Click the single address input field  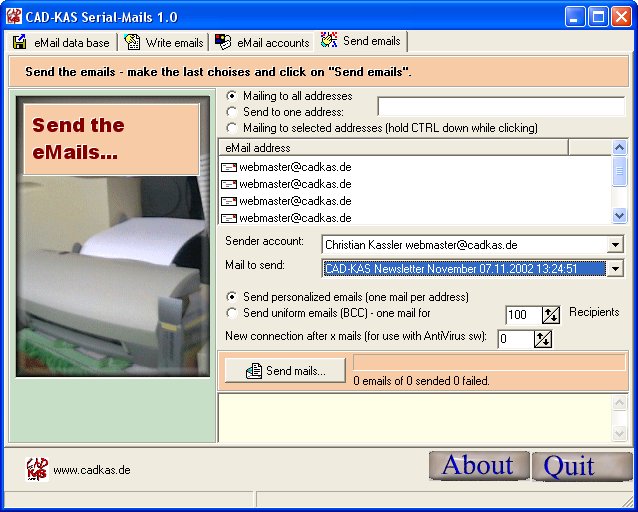tap(500, 107)
